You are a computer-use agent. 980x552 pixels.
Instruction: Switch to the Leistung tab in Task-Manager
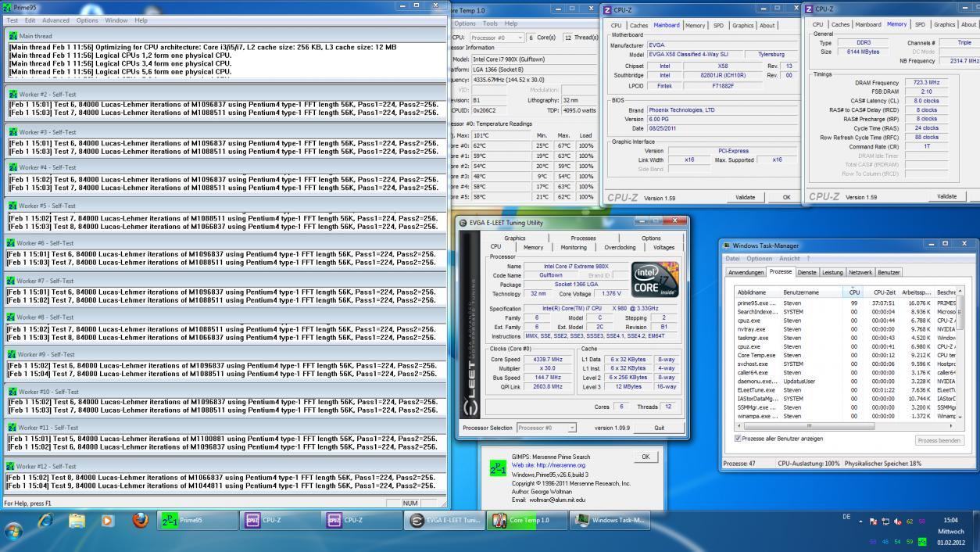click(x=832, y=272)
